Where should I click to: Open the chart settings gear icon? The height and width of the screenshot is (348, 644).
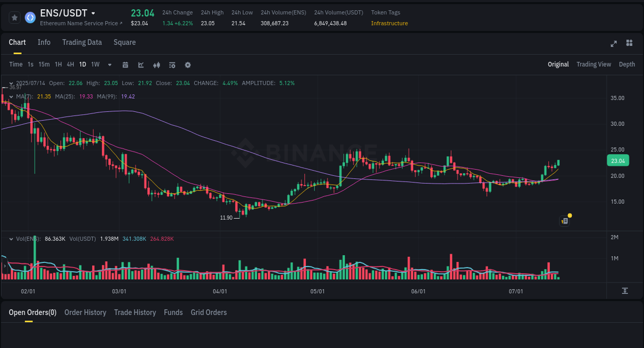[188, 65]
